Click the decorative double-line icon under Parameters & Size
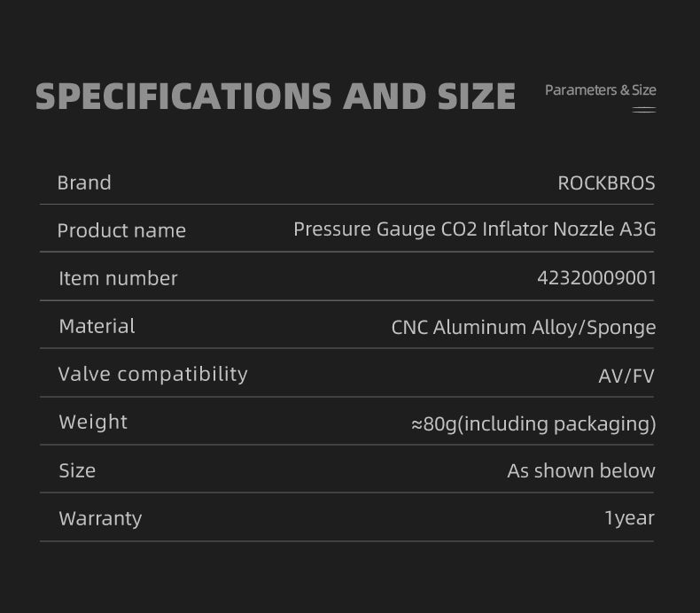The image size is (700, 613). click(x=644, y=110)
